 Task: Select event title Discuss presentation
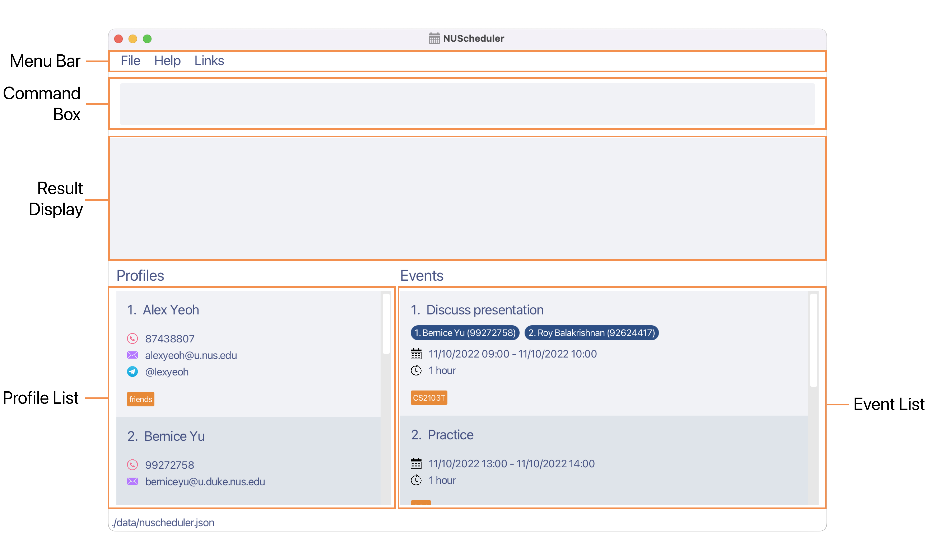485,310
